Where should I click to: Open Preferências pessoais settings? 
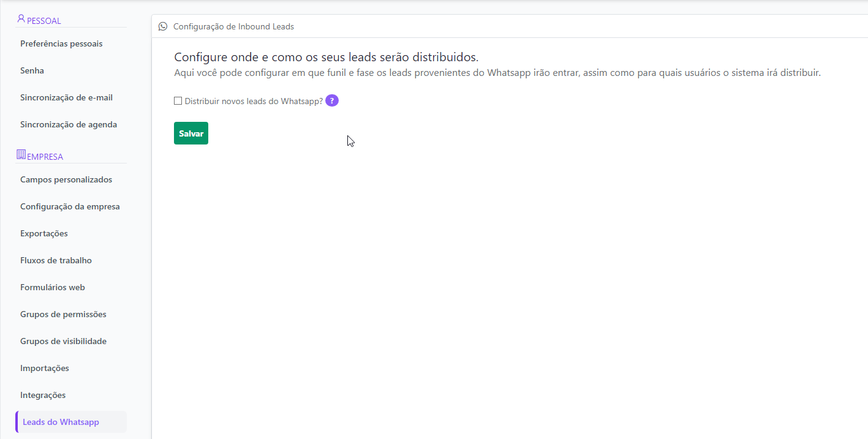(x=61, y=44)
